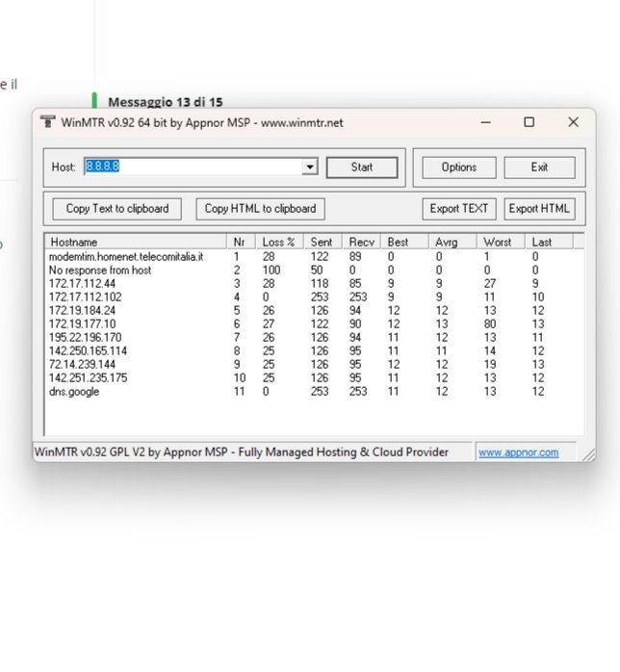
Task: Click the Worst column header
Action: (501, 242)
